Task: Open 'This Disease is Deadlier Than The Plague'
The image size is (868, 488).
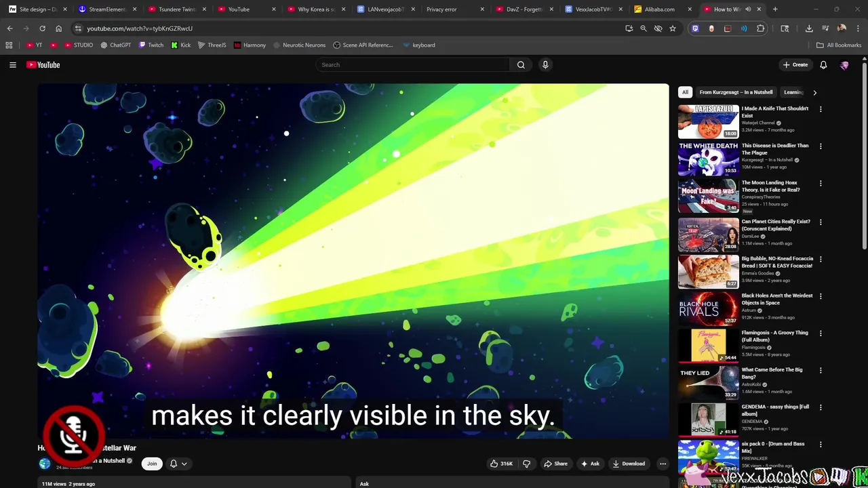Action: pyautogui.click(x=774, y=149)
